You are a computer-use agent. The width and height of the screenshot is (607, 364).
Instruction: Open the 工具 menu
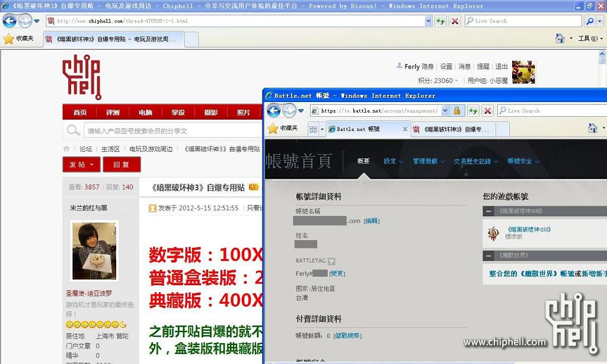590,39
